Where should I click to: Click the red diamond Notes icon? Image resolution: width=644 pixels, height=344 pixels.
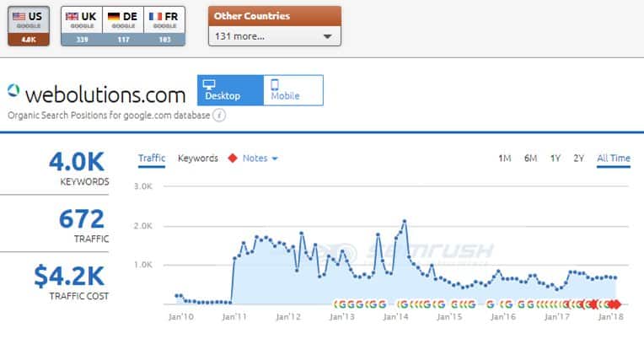(x=233, y=159)
